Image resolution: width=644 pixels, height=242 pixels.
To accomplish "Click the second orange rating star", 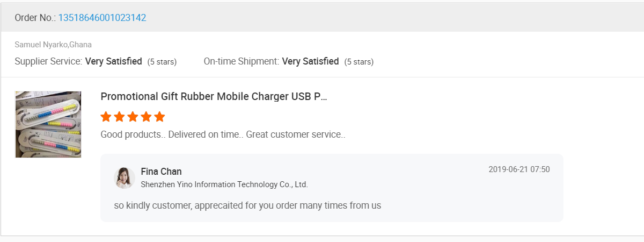I will pyautogui.click(x=119, y=117).
